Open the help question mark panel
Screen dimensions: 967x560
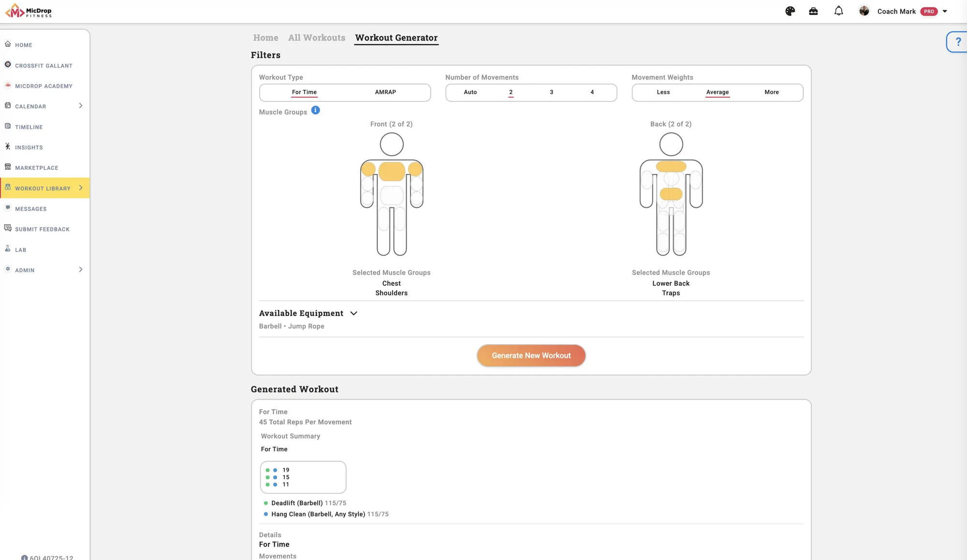958,42
